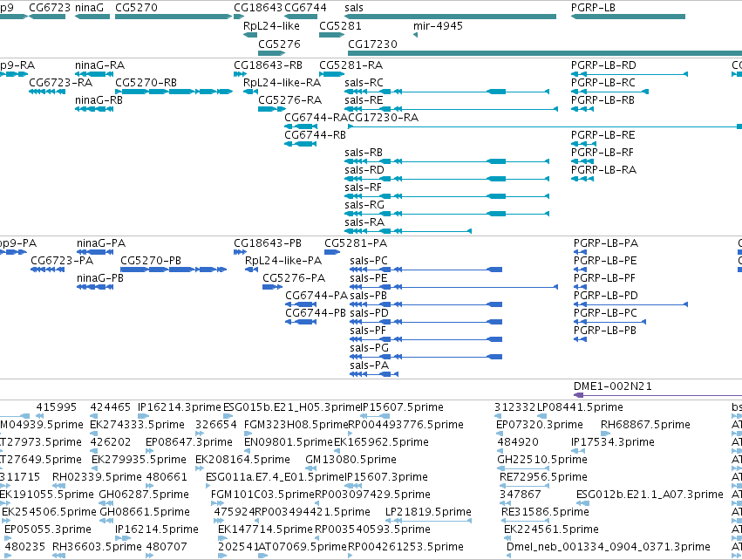The width and height of the screenshot is (742, 560).
Task: Click the sals-PC protein label
Action: [369, 261]
